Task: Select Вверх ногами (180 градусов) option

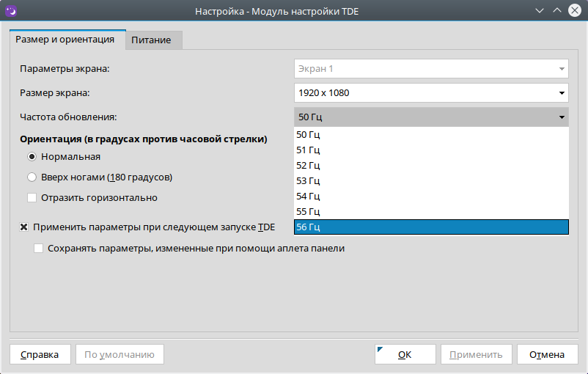Action: [32, 177]
